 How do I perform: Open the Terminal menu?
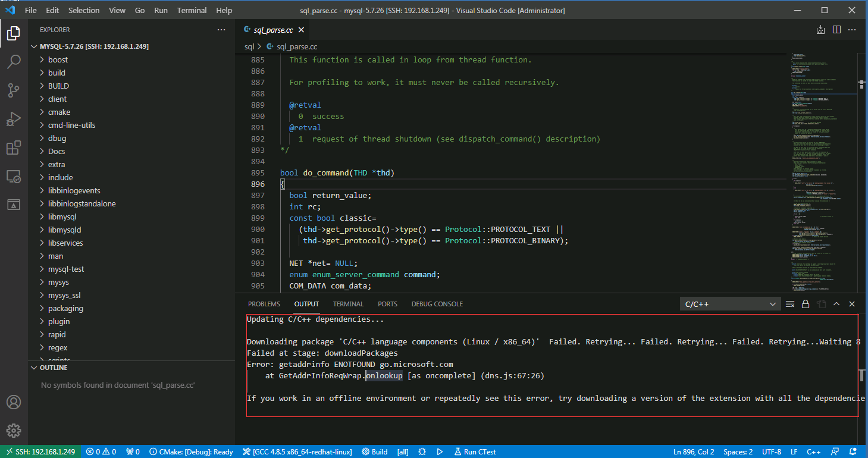coord(192,10)
